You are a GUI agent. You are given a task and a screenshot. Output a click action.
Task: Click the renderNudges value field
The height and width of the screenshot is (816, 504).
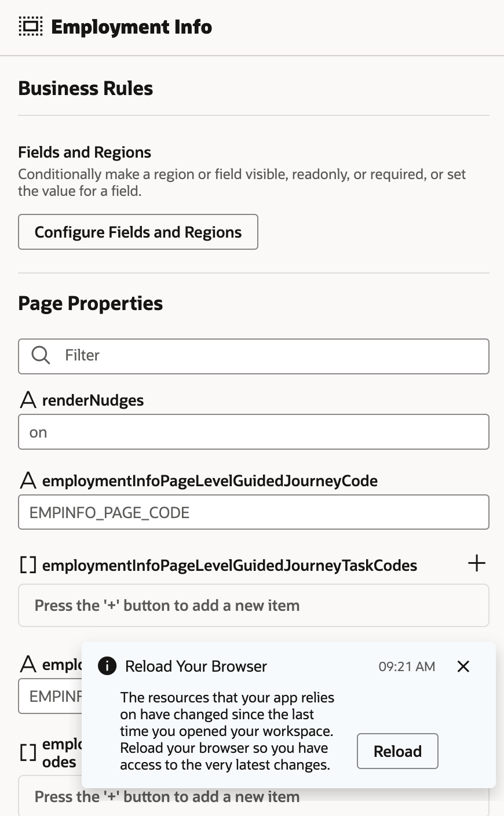coord(254,432)
